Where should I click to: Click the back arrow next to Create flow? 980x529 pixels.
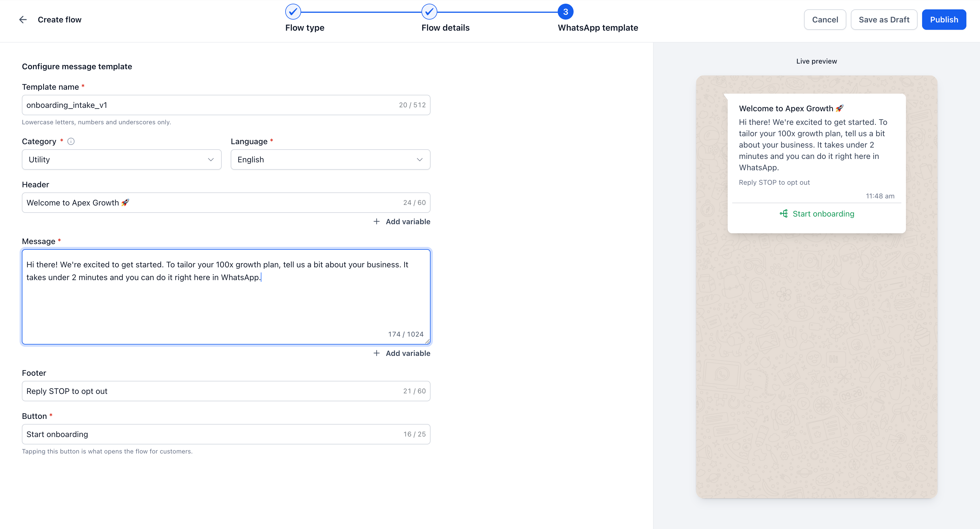(23, 19)
